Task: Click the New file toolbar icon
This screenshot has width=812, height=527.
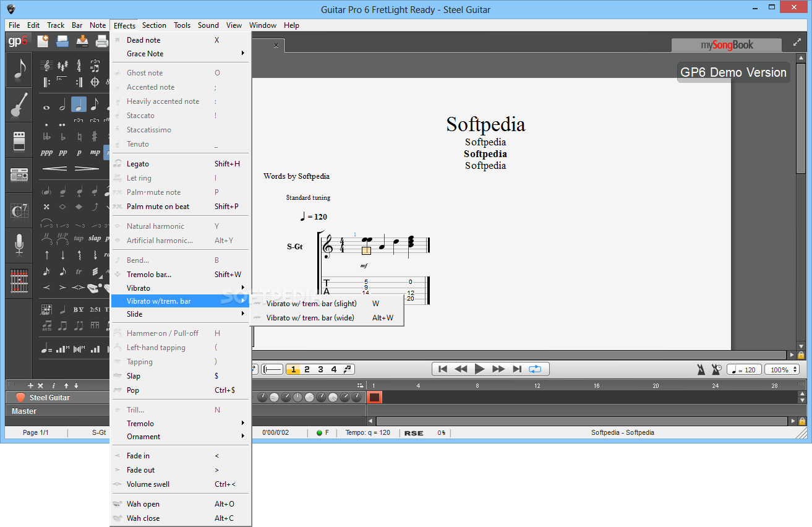Action: pos(43,41)
